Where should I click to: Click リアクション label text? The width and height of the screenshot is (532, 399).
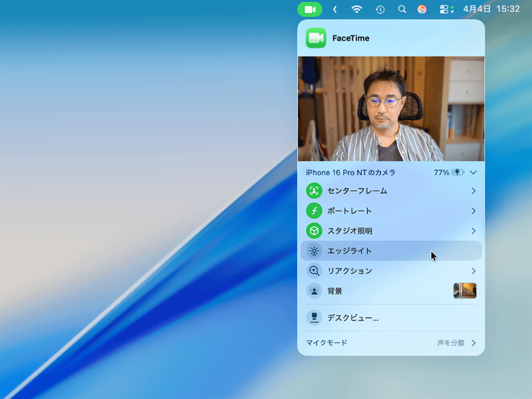click(350, 271)
